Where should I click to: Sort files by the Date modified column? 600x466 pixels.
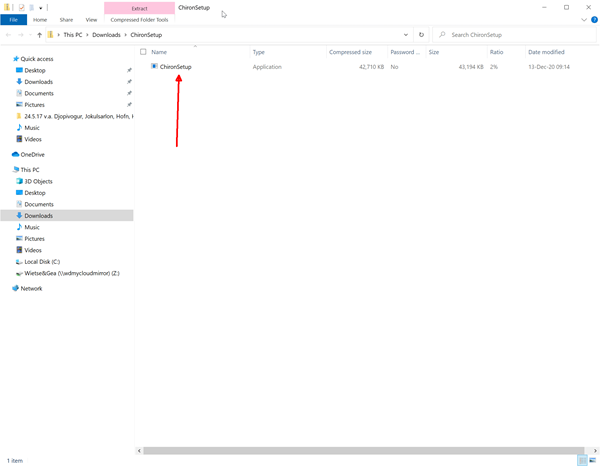pos(546,52)
